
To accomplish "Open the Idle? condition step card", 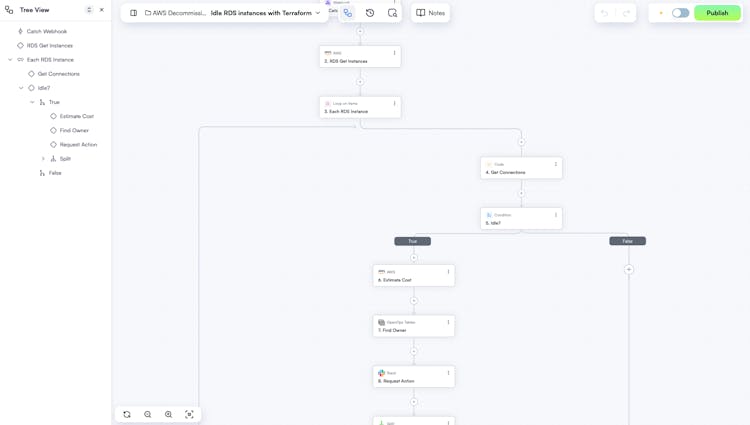I will 521,218.
